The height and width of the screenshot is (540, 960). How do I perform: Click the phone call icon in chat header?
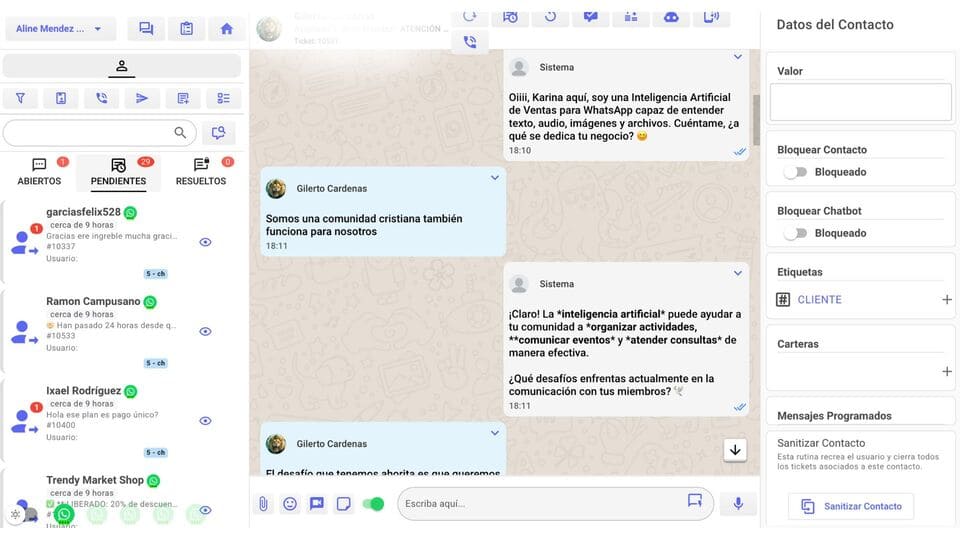(470, 42)
